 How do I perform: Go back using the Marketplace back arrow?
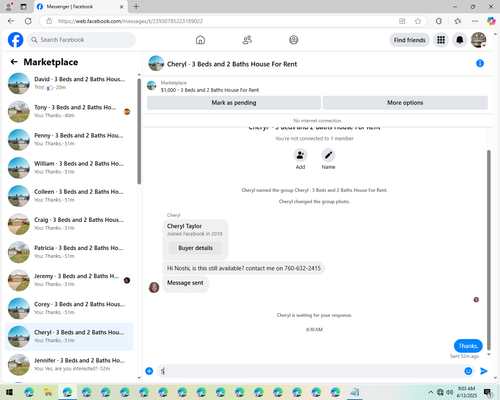[14, 62]
